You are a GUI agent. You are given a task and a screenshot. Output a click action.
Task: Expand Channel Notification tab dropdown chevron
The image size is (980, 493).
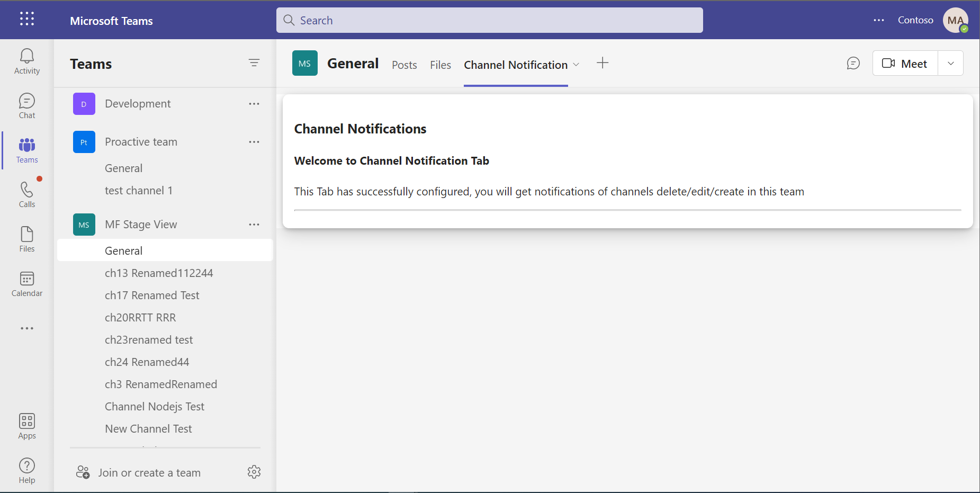tap(576, 65)
